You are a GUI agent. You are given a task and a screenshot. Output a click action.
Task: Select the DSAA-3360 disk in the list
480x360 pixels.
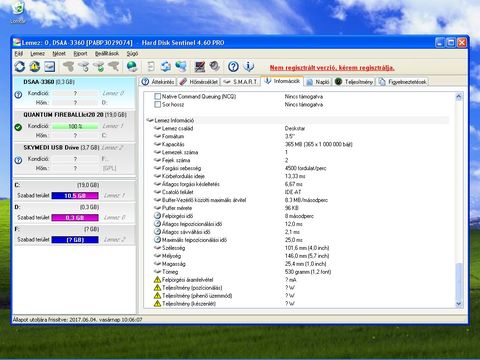pyautogui.click(x=74, y=93)
